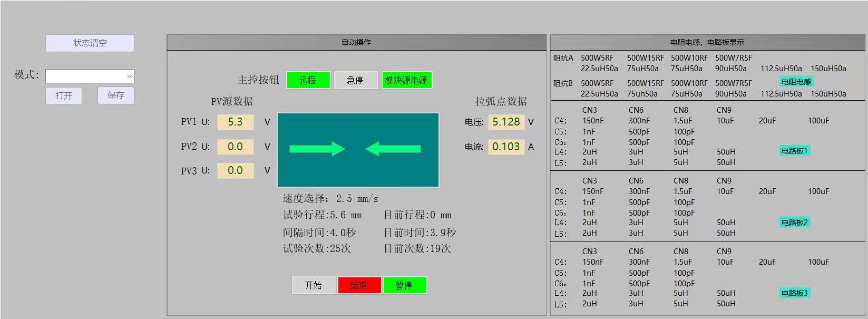The width and height of the screenshot is (868, 319).
Task: Click the left-pointing green arrow
Action: 393,149
